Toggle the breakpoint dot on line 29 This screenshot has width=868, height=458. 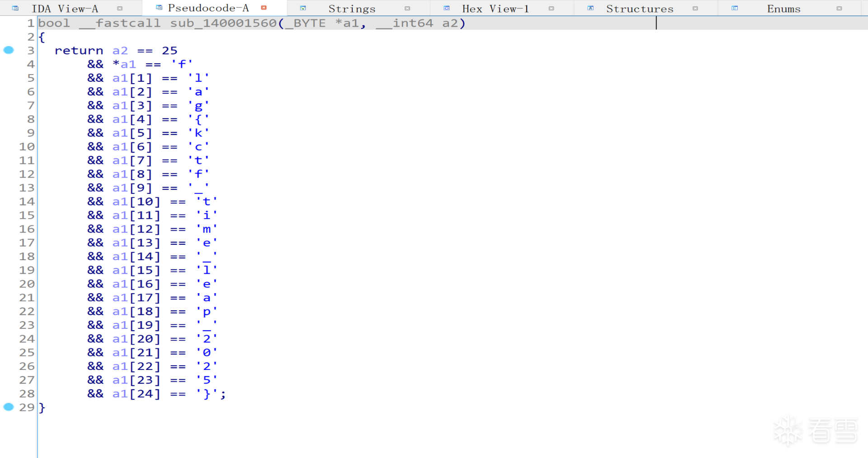point(9,407)
